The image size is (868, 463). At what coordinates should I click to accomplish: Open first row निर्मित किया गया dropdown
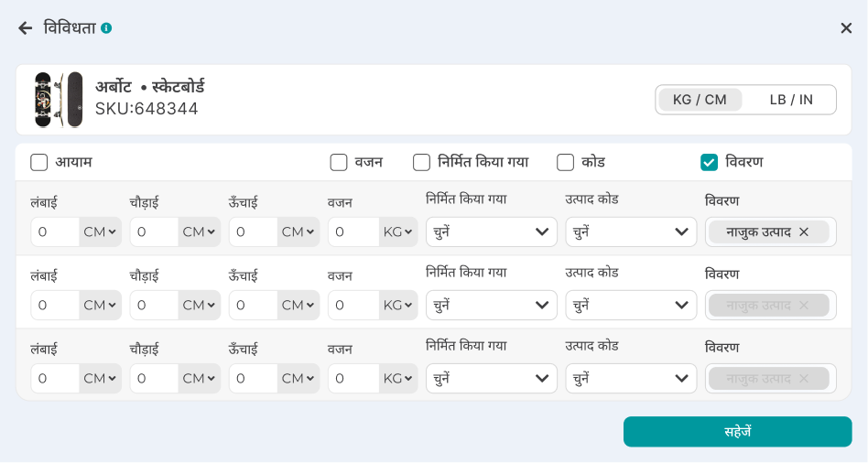pyautogui.click(x=491, y=232)
